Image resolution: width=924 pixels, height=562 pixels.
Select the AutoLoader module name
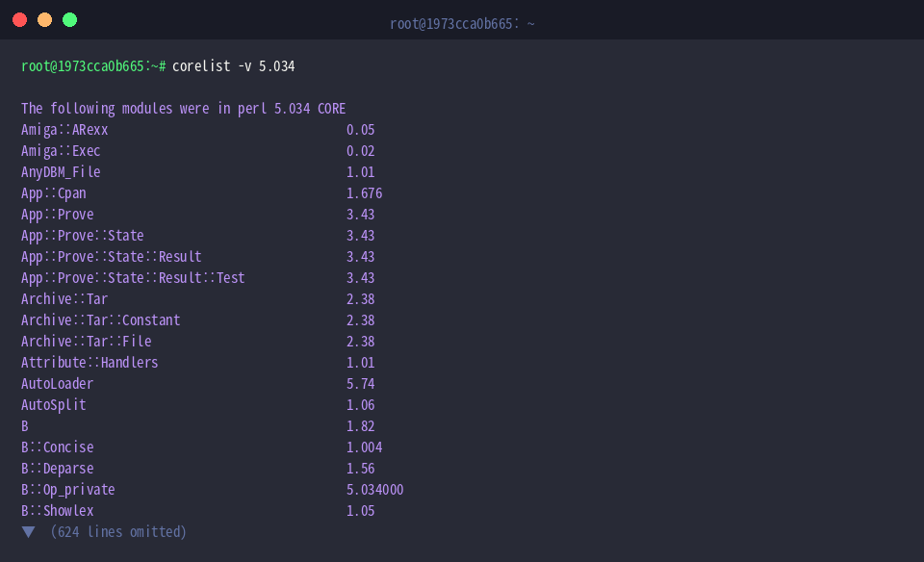[x=57, y=384]
